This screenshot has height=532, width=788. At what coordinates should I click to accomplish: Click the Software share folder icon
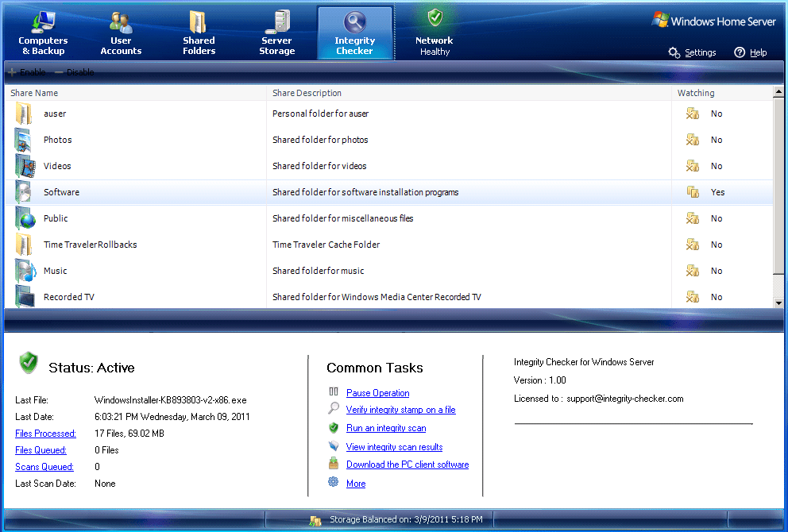(24, 191)
